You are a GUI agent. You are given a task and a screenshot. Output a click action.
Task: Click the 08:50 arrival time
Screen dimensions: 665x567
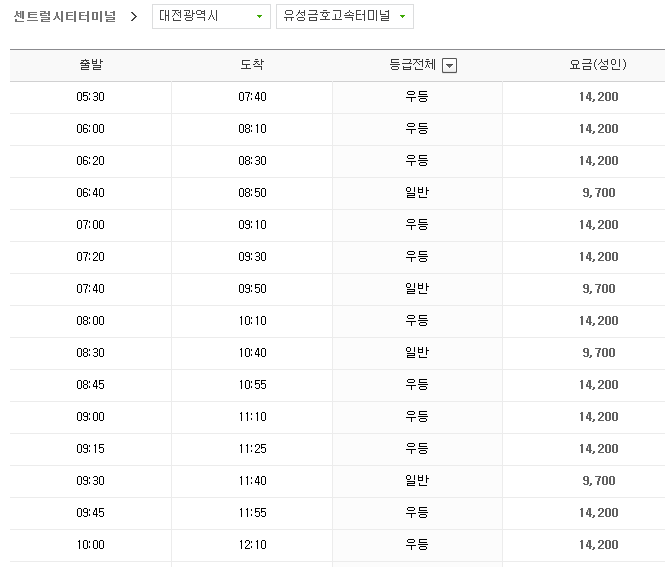click(252, 193)
